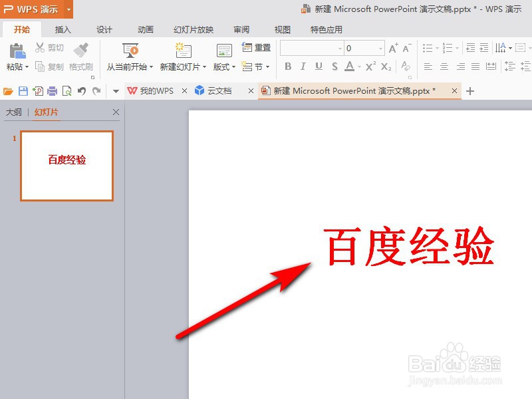Select the Format Painter (格式刷) brush
Viewport: 532px width, 399px height.
pos(81,50)
